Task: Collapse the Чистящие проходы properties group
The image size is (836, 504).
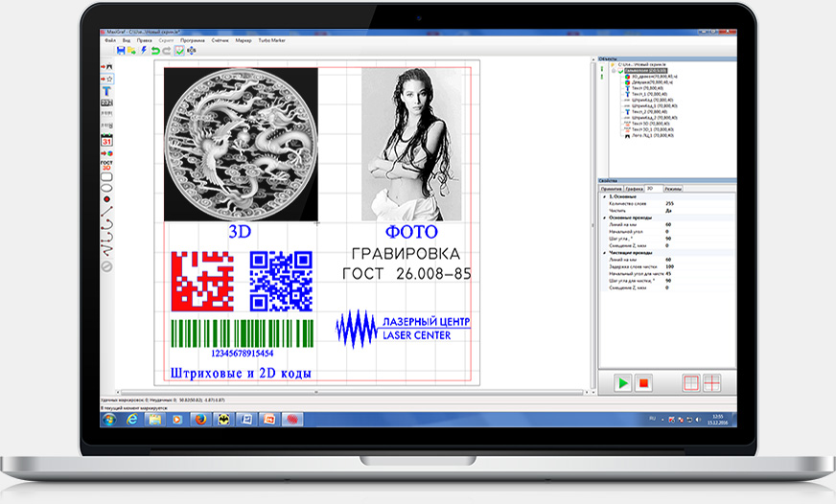Action: click(x=604, y=253)
